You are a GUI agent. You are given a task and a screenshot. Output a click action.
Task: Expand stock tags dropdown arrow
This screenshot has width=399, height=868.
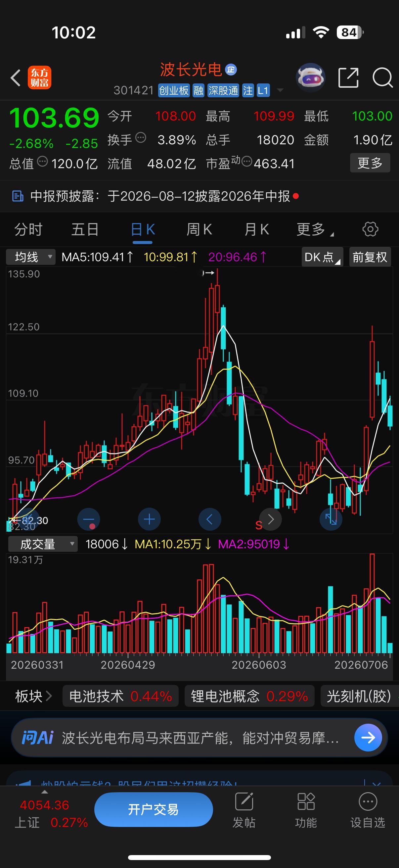point(280,90)
